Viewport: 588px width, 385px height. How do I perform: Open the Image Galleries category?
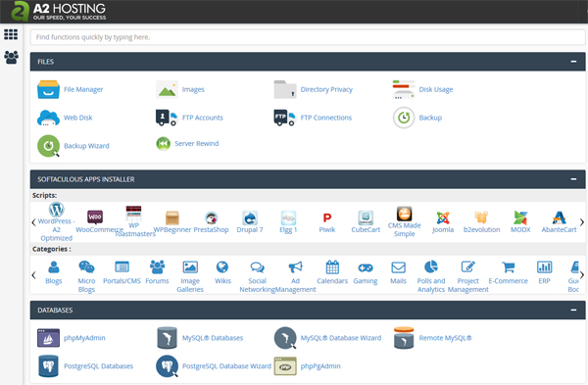(x=190, y=276)
